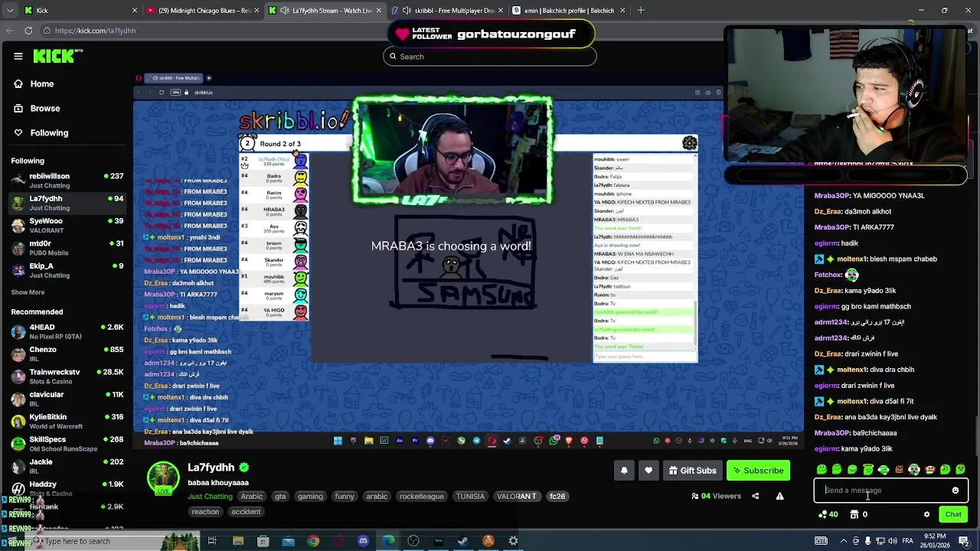Open Steam from the taskbar
This screenshot has width=980, height=551.
463,542
